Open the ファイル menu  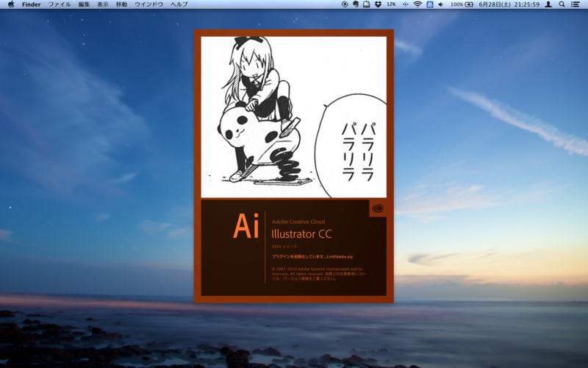60,4
